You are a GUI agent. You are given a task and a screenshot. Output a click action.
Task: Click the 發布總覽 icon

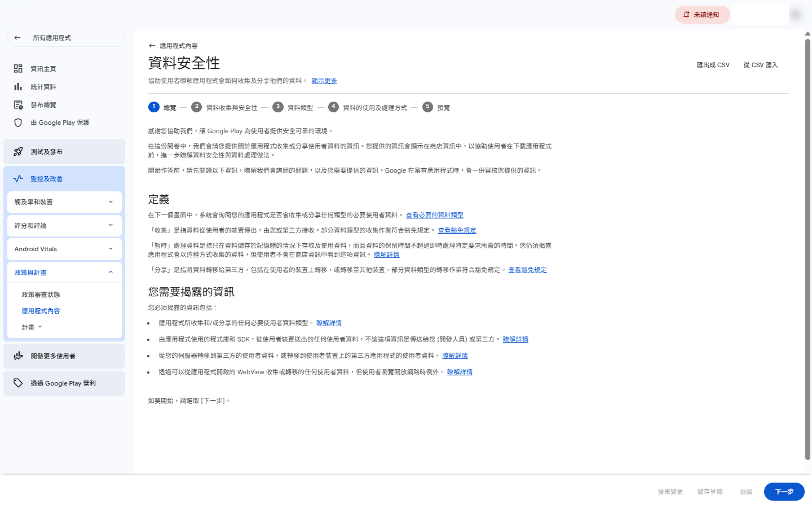click(18, 105)
